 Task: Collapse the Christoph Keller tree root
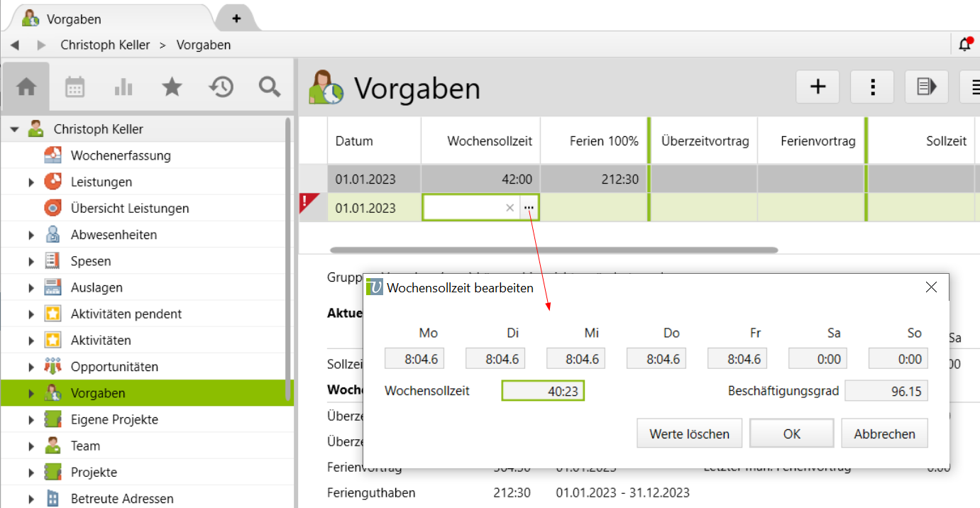(14, 130)
